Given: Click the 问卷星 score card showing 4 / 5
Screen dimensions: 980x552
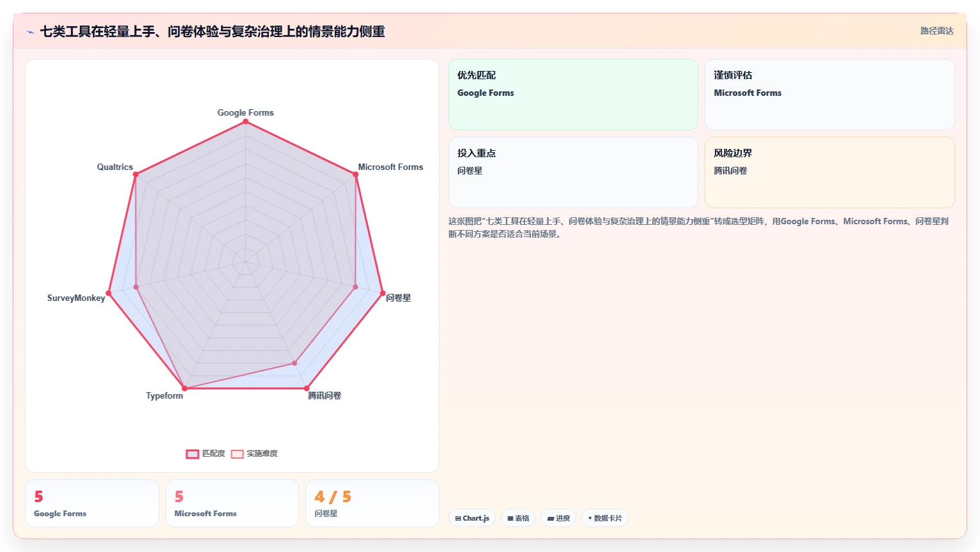Looking at the screenshot, I should [372, 503].
